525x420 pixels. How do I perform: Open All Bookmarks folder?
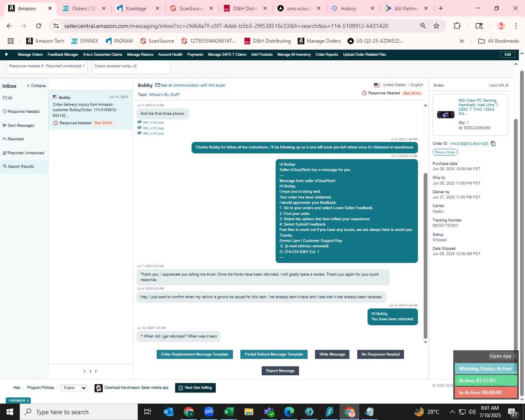tap(499, 41)
